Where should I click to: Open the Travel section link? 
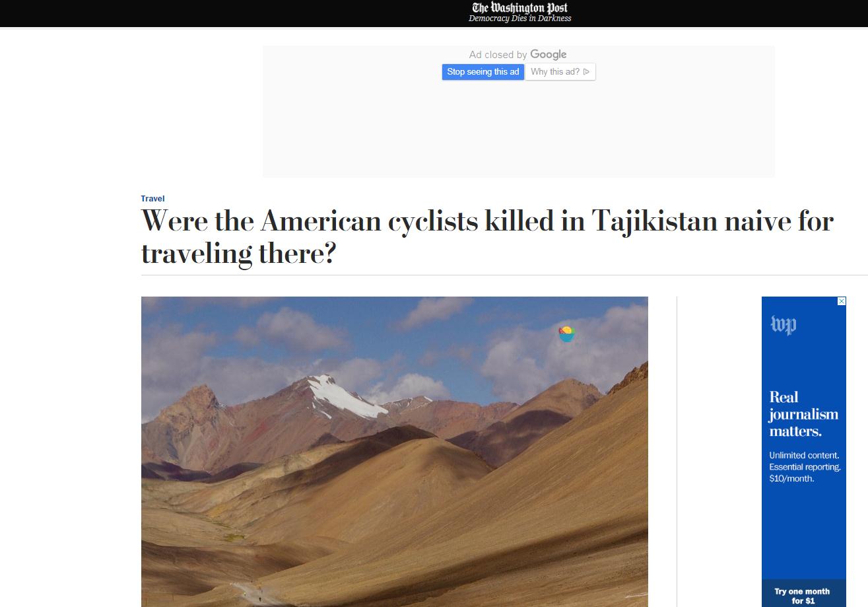[x=152, y=199]
